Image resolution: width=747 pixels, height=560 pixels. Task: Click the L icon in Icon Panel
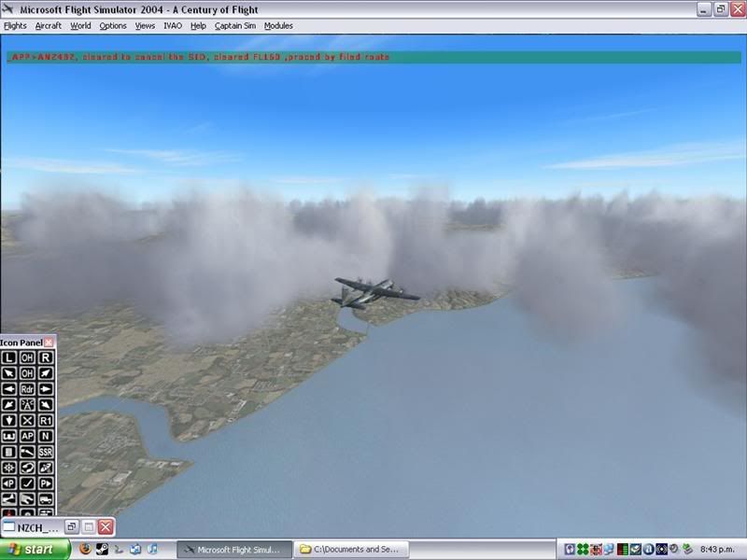point(9,357)
